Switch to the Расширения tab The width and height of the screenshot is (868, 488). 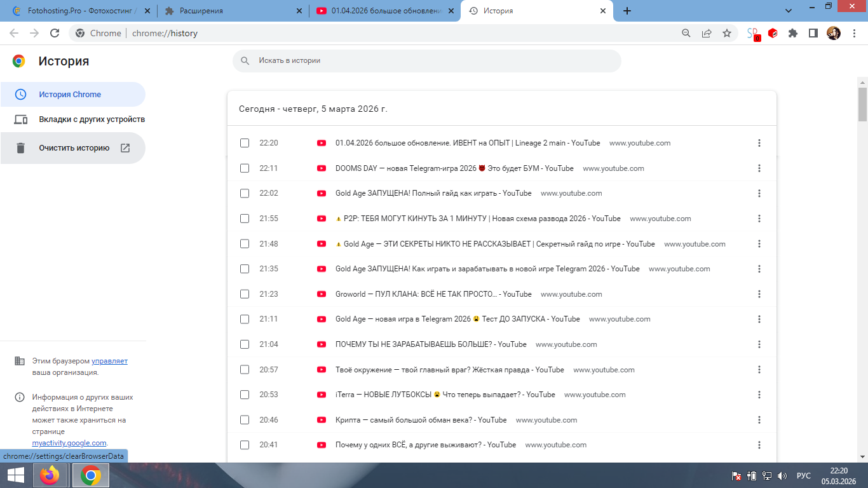[233, 11]
